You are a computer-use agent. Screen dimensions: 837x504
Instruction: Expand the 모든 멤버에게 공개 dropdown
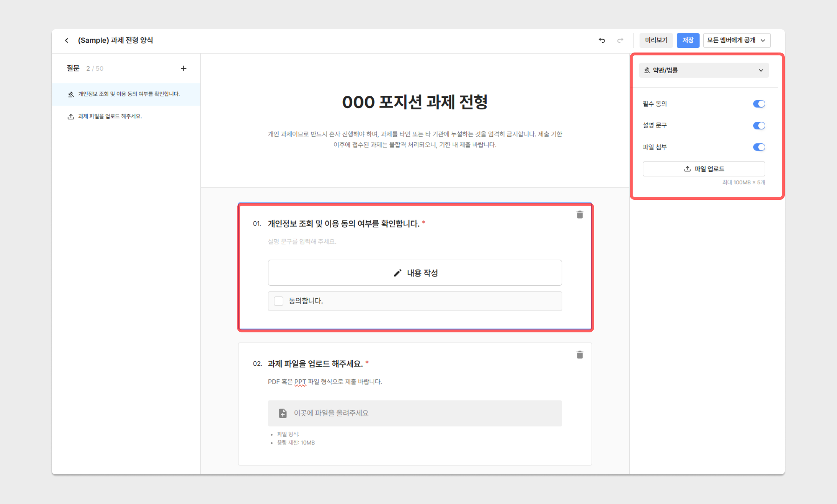[x=737, y=40]
